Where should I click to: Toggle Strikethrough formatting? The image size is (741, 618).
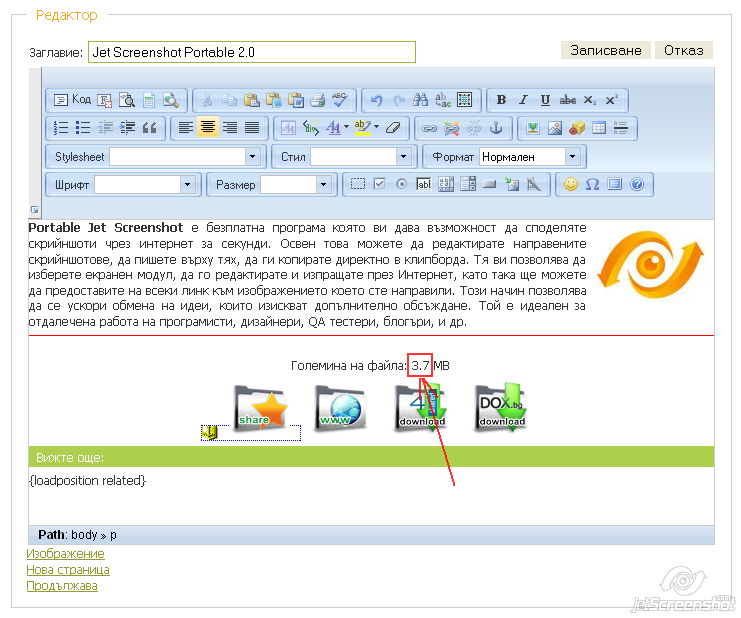pos(568,100)
